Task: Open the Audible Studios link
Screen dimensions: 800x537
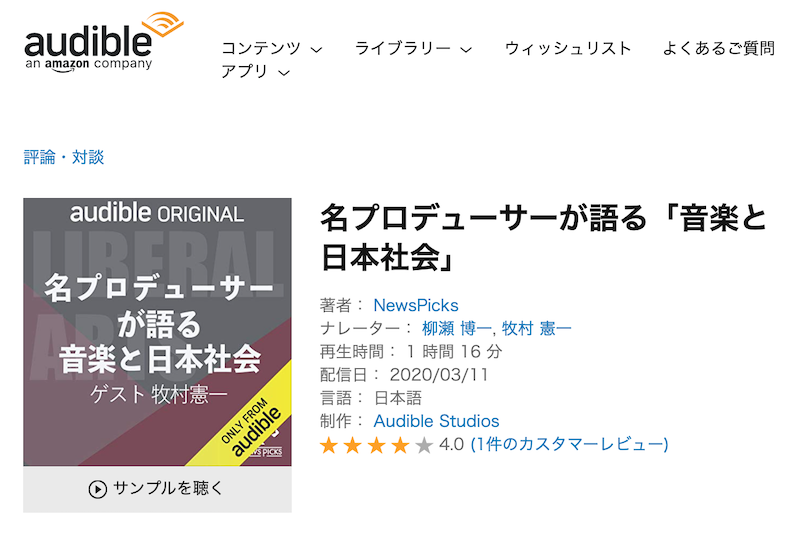Action: pos(436,421)
